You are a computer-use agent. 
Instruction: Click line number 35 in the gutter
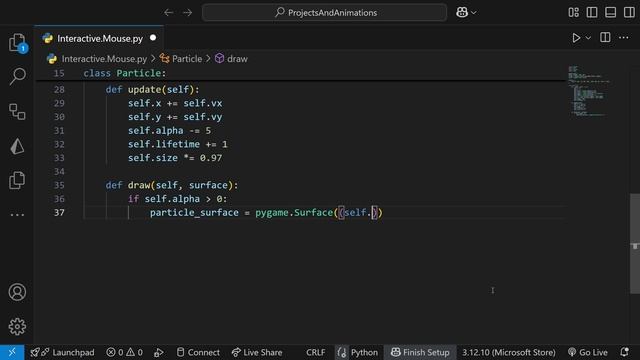point(59,185)
